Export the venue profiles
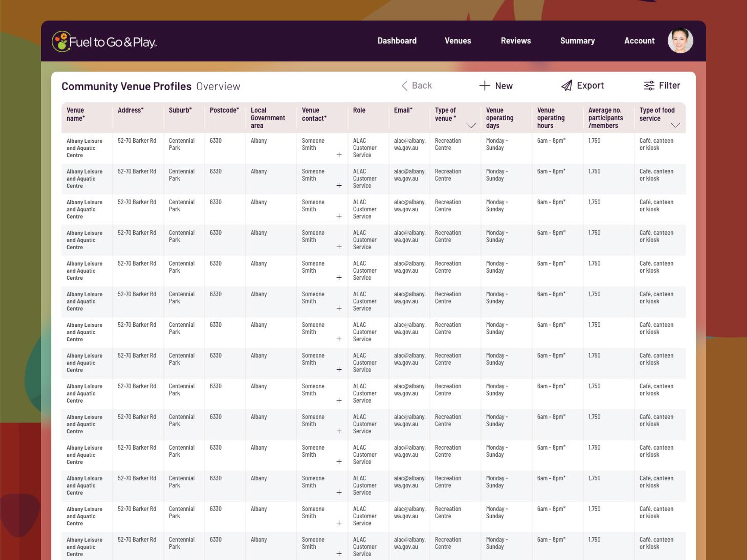 click(583, 85)
